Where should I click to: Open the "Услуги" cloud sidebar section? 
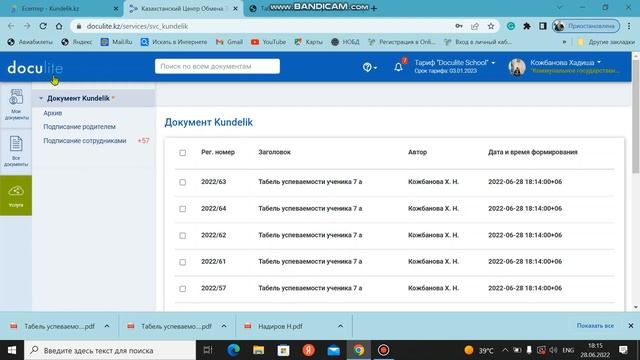click(16, 196)
